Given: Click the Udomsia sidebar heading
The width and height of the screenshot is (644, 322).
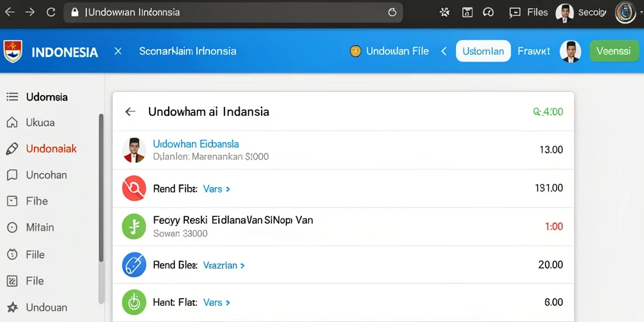Looking at the screenshot, I should [47, 97].
